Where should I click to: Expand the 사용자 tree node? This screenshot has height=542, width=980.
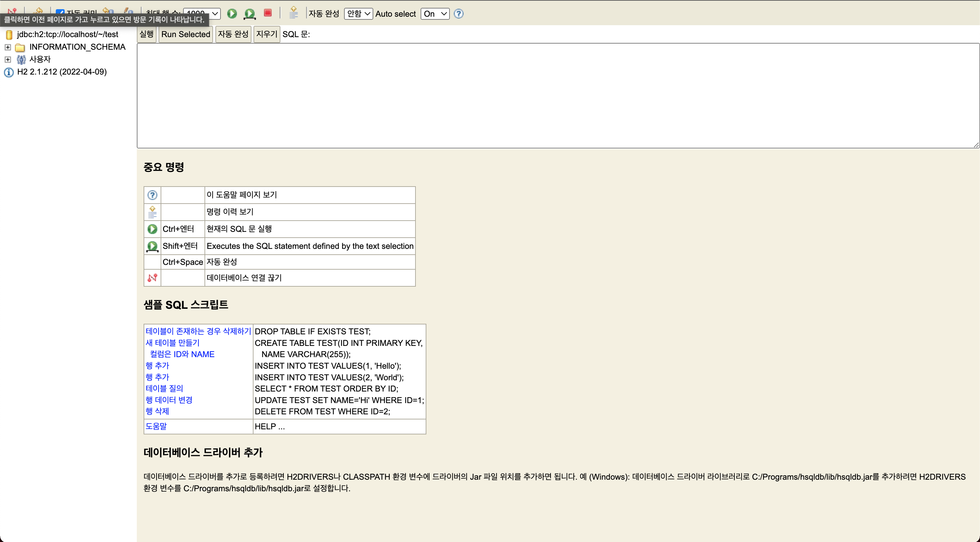[7, 59]
